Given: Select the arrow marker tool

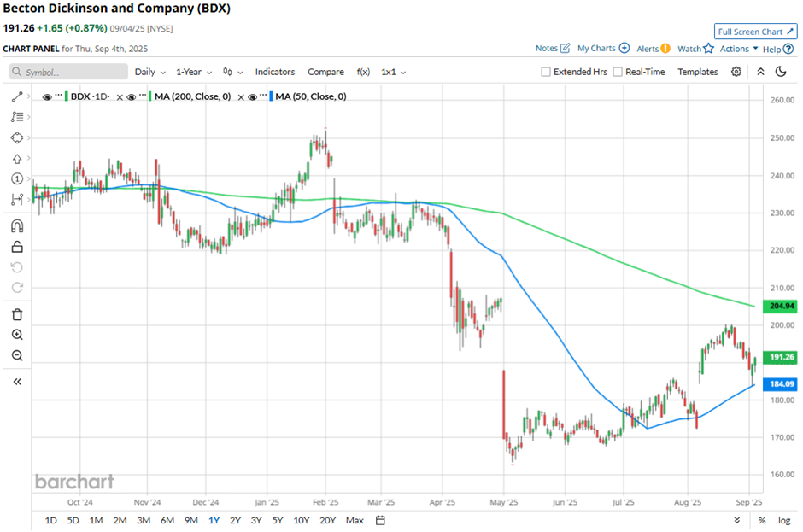Looking at the screenshot, I should [x=17, y=159].
